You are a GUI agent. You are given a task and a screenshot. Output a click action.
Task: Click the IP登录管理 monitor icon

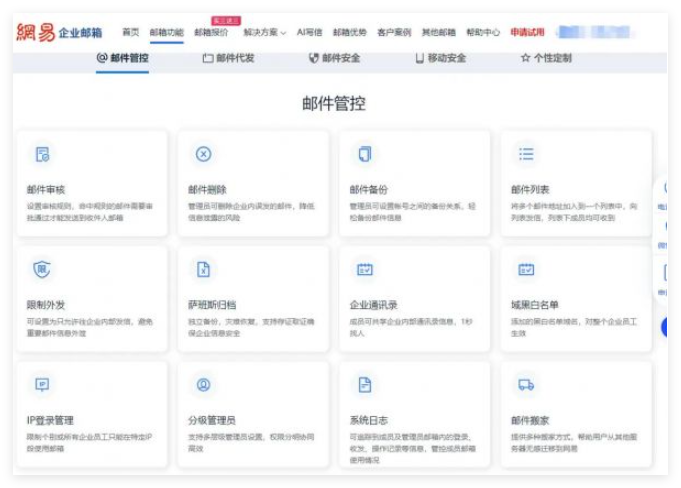click(42, 385)
